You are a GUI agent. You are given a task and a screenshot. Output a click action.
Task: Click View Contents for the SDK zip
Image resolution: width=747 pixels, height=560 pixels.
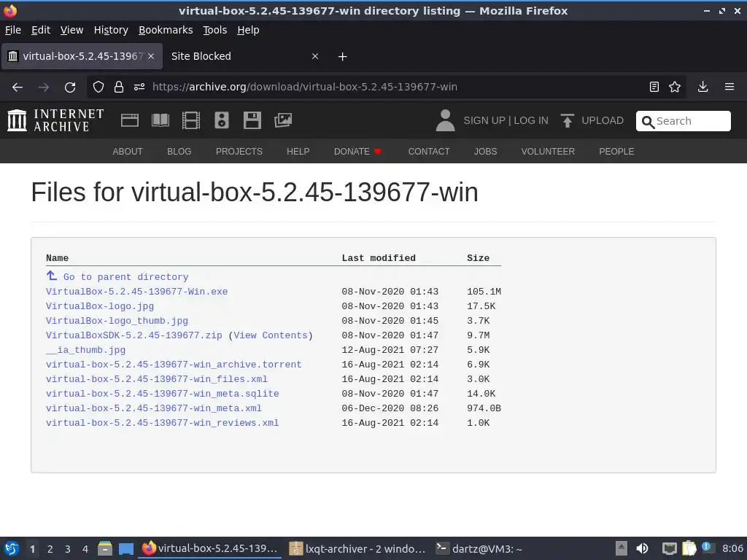point(271,335)
